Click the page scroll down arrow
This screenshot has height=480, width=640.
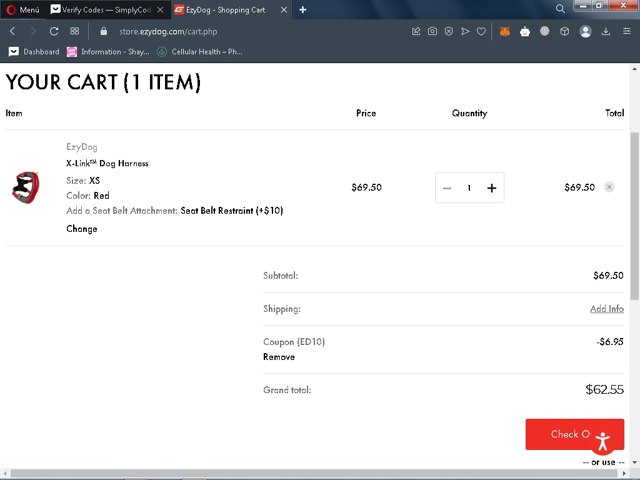635,463
